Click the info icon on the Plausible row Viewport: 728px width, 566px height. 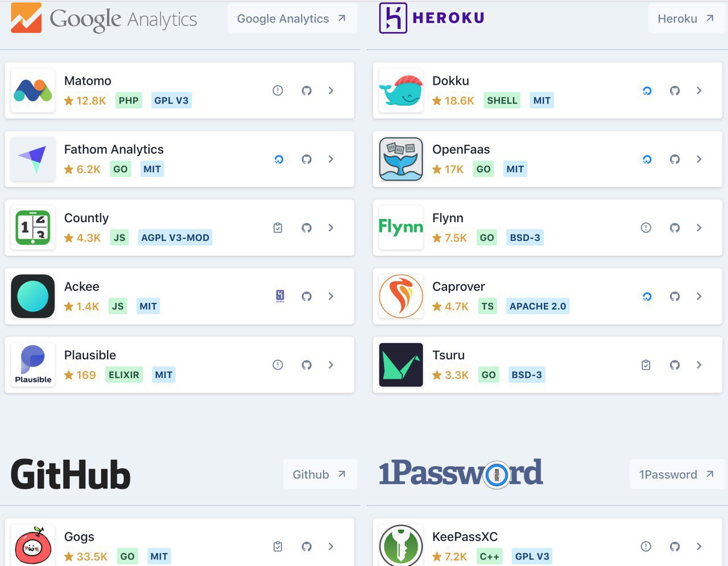click(x=278, y=365)
